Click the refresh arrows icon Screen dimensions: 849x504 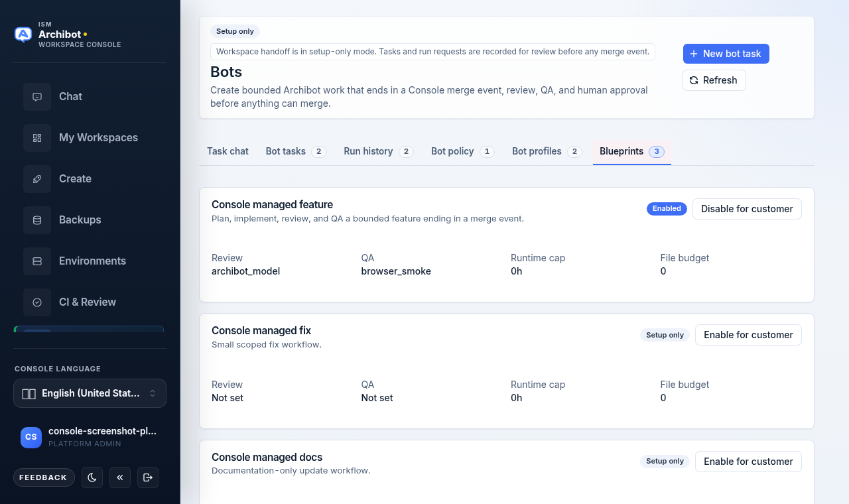[x=694, y=80]
